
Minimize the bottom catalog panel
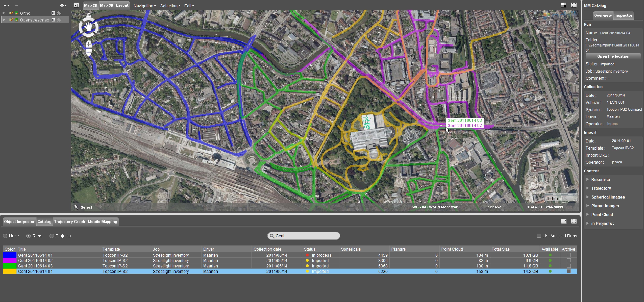pos(564,221)
